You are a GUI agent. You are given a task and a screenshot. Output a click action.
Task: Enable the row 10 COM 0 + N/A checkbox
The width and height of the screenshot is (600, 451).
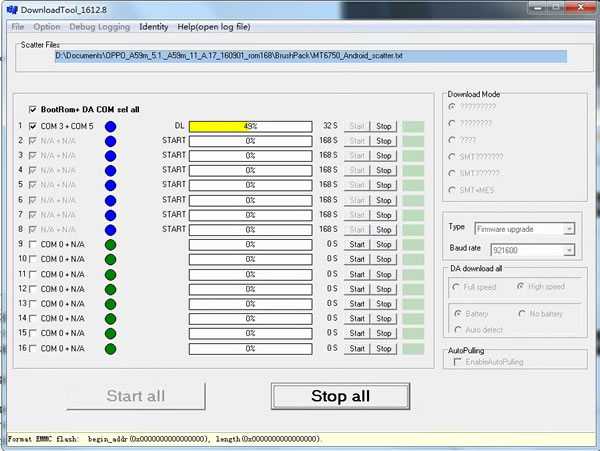[x=34, y=259]
